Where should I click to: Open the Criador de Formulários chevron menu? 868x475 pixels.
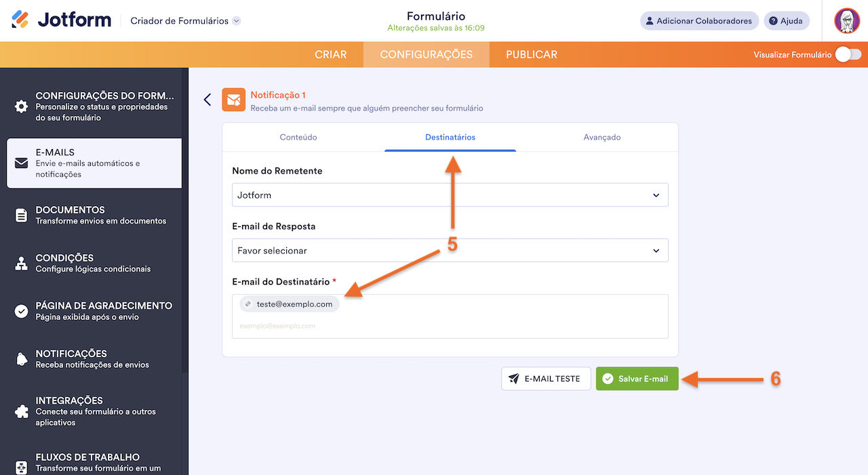tap(235, 20)
